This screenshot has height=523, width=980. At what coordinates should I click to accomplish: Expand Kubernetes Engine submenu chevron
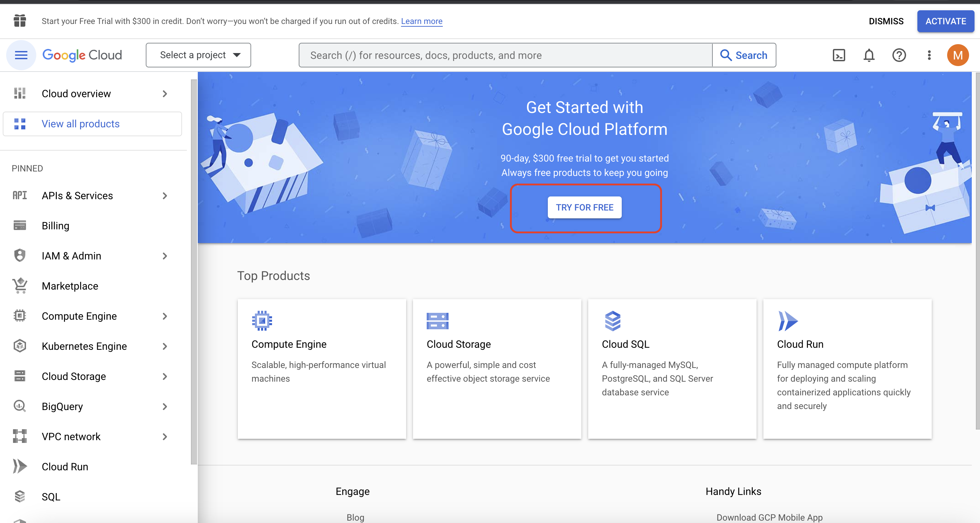pos(165,346)
